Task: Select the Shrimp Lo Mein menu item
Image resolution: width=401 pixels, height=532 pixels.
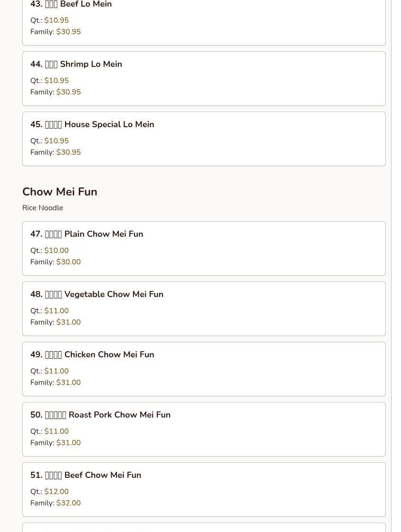Action: pos(76,64)
